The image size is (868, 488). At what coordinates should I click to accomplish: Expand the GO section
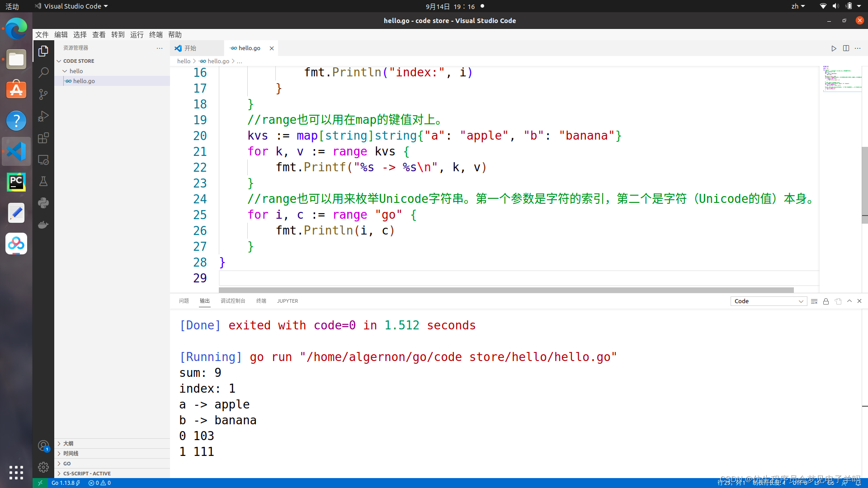click(x=112, y=464)
